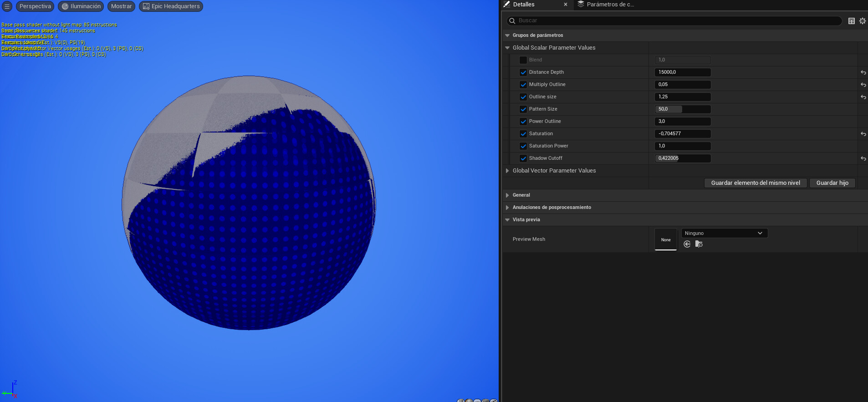Adjust the Shadow Cutoff slider value
This screenshot has width=868, height=402.
point(683,158)
